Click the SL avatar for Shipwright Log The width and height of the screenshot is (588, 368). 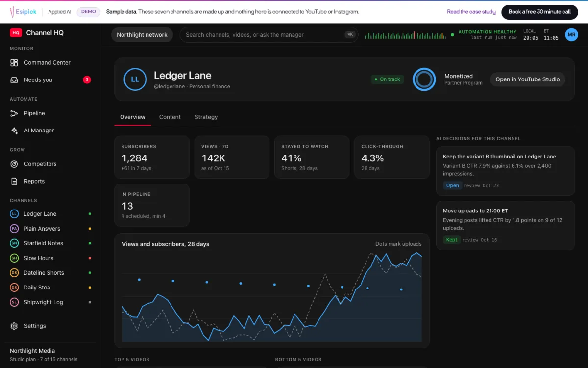tap(14, 302)
